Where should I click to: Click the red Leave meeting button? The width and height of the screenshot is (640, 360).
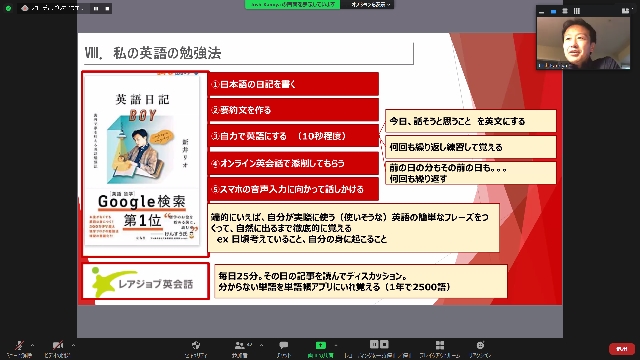(x=622, y=349)
